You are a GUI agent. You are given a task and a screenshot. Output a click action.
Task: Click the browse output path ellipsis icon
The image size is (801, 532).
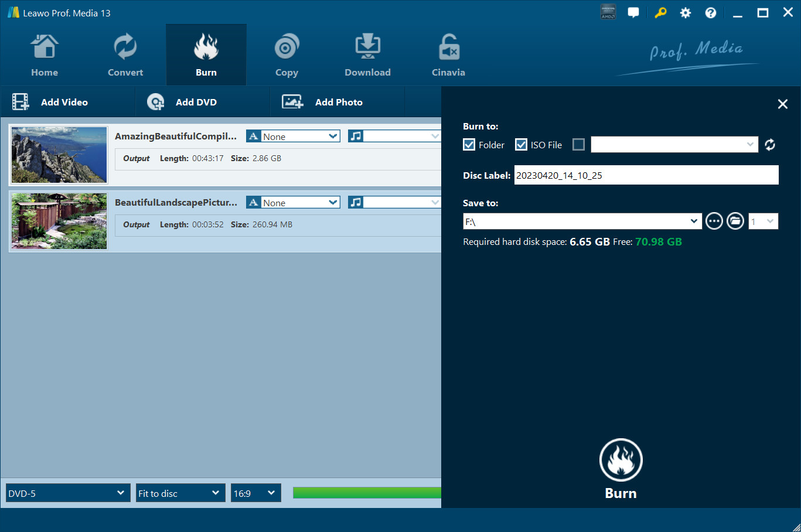pos(714,221)
